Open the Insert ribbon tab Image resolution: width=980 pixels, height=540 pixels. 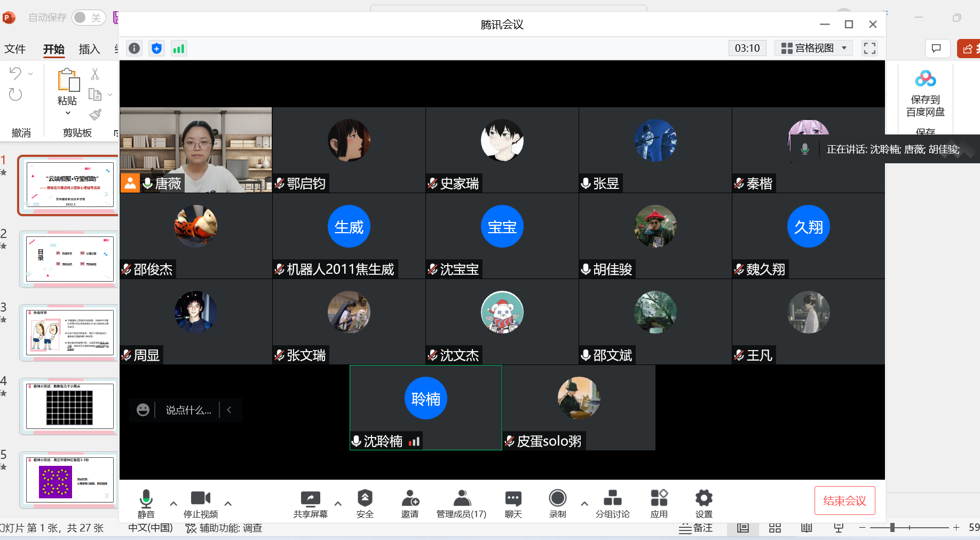(x=89, y=49)
